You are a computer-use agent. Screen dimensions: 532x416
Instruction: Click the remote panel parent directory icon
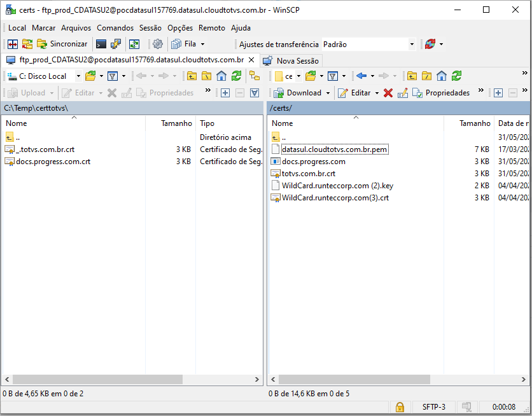pyautogui.click(x=412, y=76)
